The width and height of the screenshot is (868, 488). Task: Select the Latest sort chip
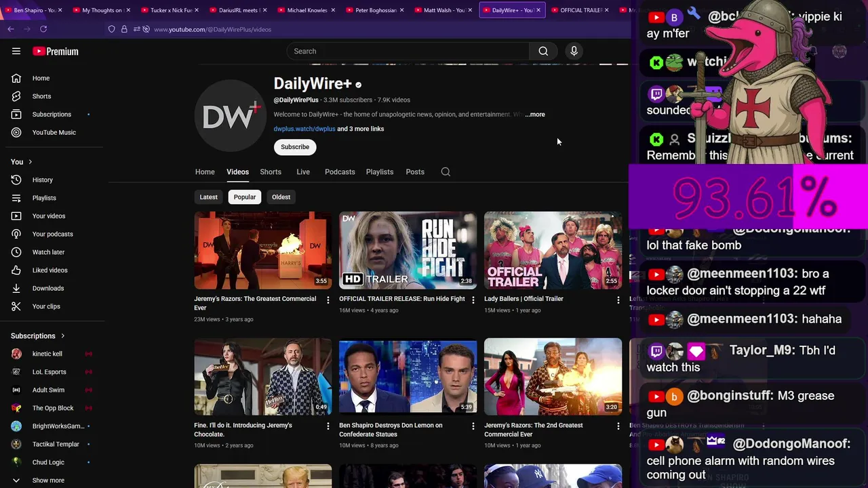click(x=208, y=197)
